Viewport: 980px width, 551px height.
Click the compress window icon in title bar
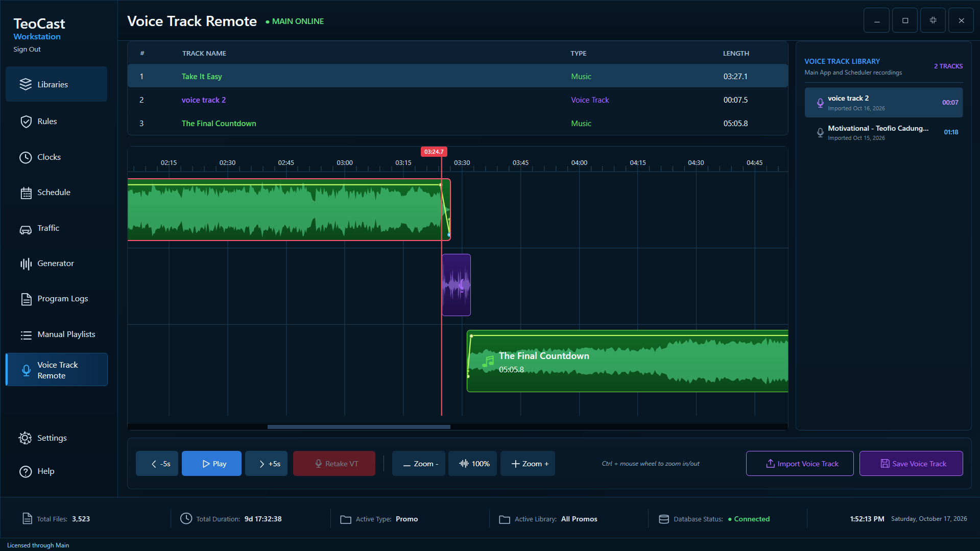click(x=933, y=20)
